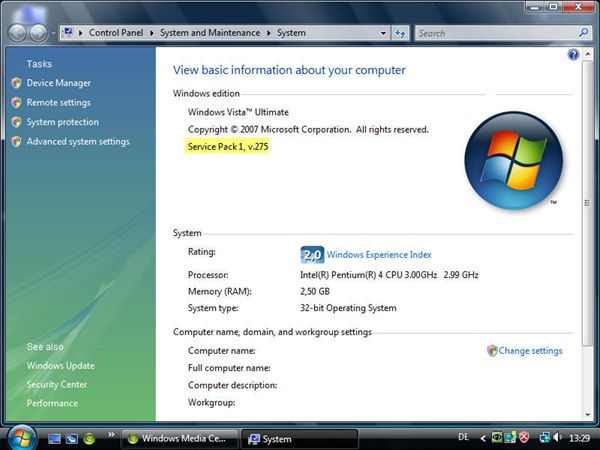The height and width of the screenshot is (450, 600).
Task: Click the network connection tray icon right of the red shield
Action: (545, 437)
